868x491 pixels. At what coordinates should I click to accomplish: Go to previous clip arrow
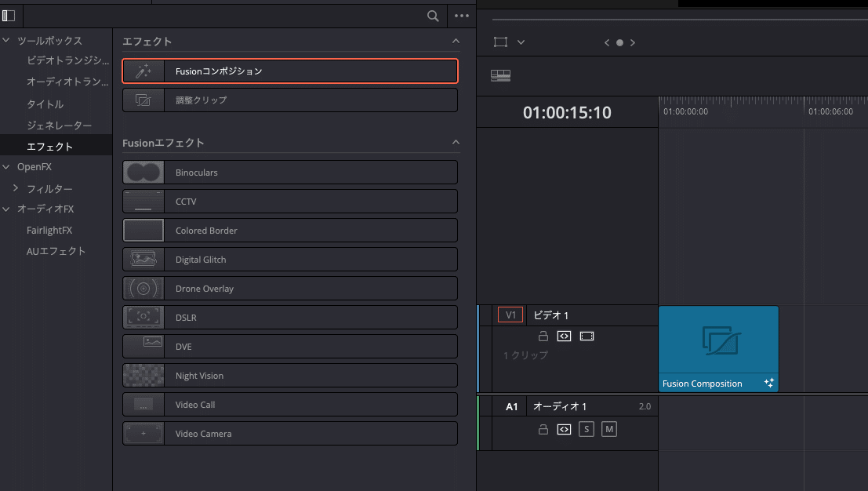pos(607,42)
